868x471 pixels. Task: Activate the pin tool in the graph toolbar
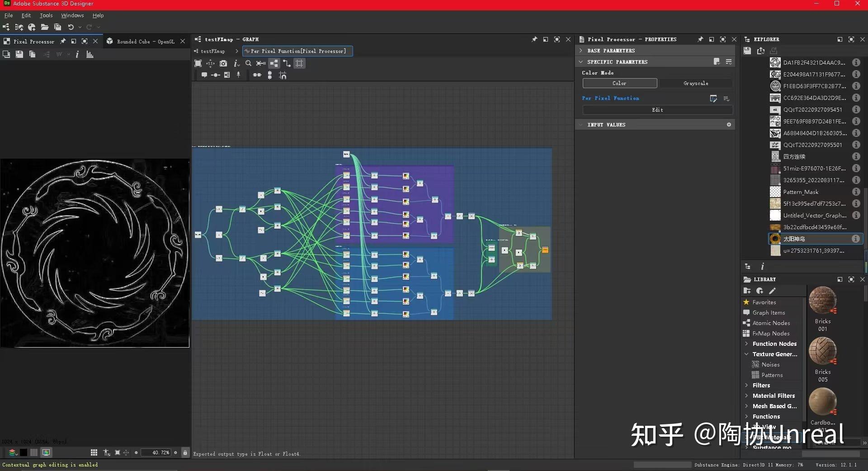[x=238, y=75]
